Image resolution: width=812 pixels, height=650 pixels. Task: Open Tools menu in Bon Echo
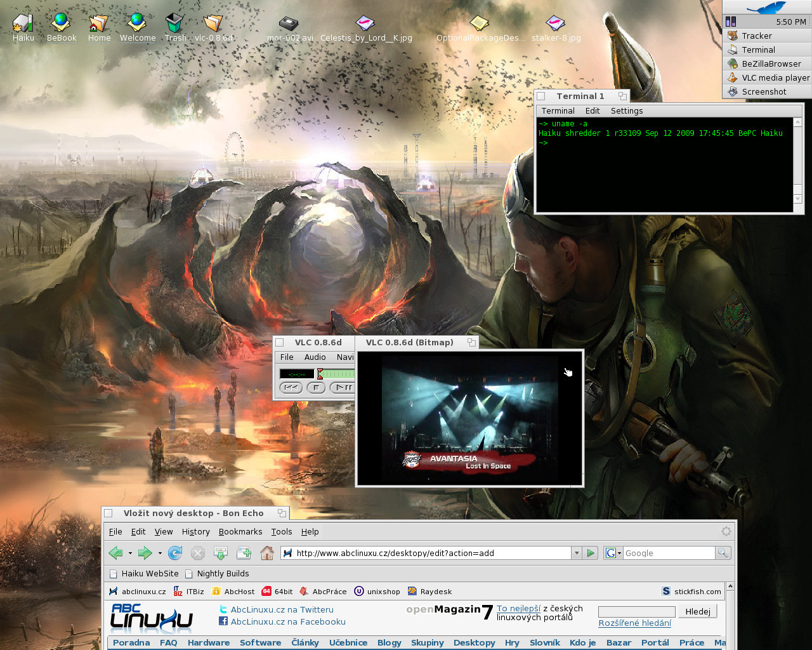coord(282,531)
